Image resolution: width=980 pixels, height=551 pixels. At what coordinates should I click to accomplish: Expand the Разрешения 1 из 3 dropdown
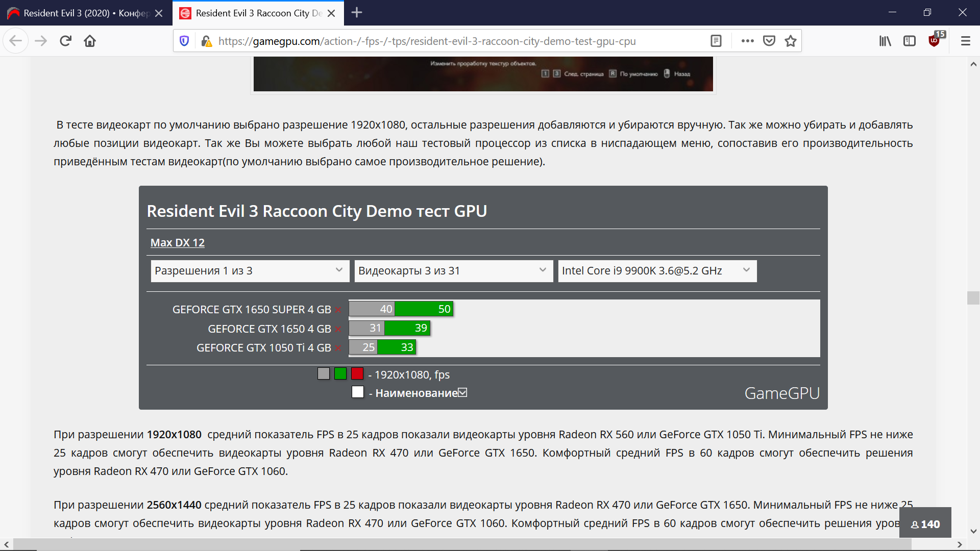pyautogui.click(x=250, y=271)
